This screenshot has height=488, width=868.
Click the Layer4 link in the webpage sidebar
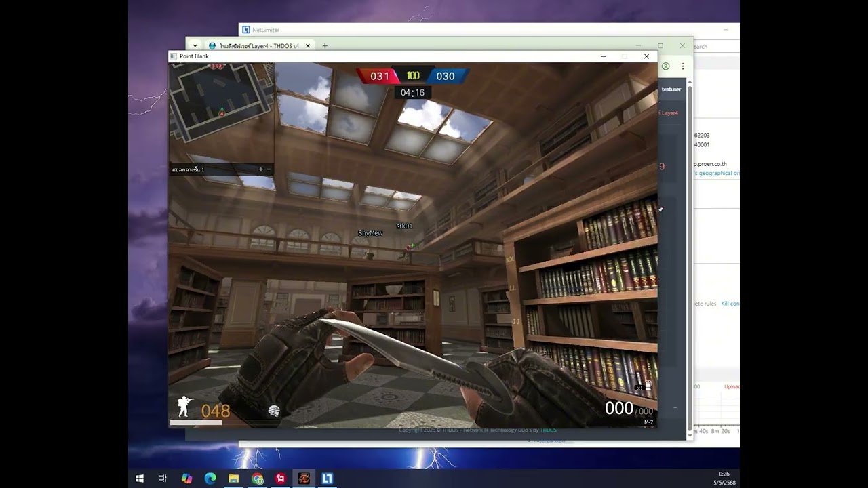point(669,113)
